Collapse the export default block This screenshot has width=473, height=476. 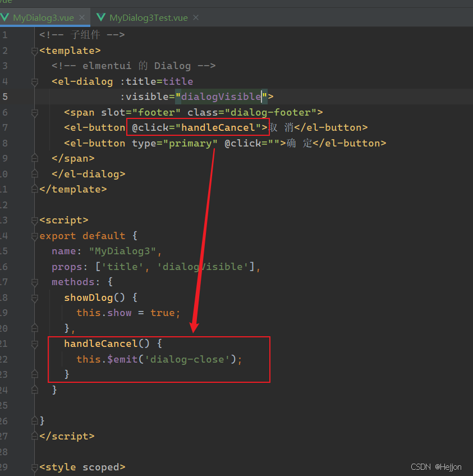point(35,236)
